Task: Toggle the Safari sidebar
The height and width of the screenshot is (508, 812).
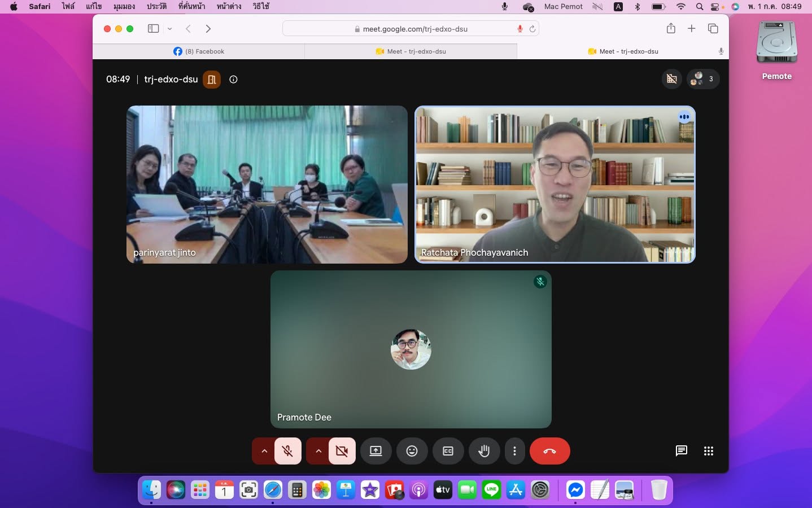Action: coord(153,28)
